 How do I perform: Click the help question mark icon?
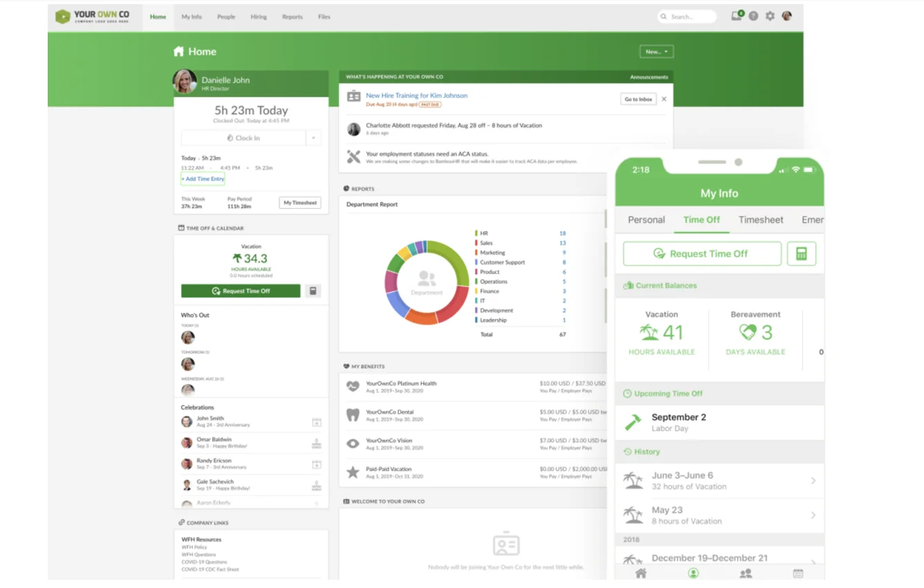coord(753,16)
